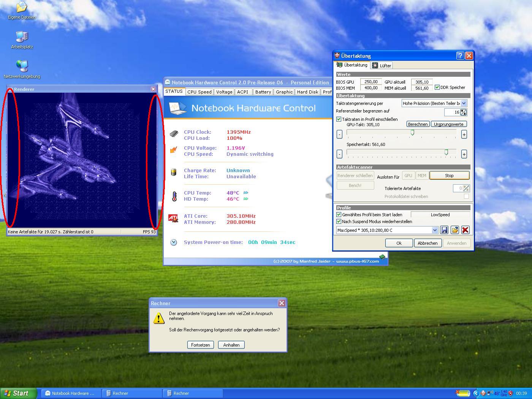This screenshot has height=399, width=532.
Task: Adjust the Tolerierte Artefakte stepper
Action: point(466,188)
